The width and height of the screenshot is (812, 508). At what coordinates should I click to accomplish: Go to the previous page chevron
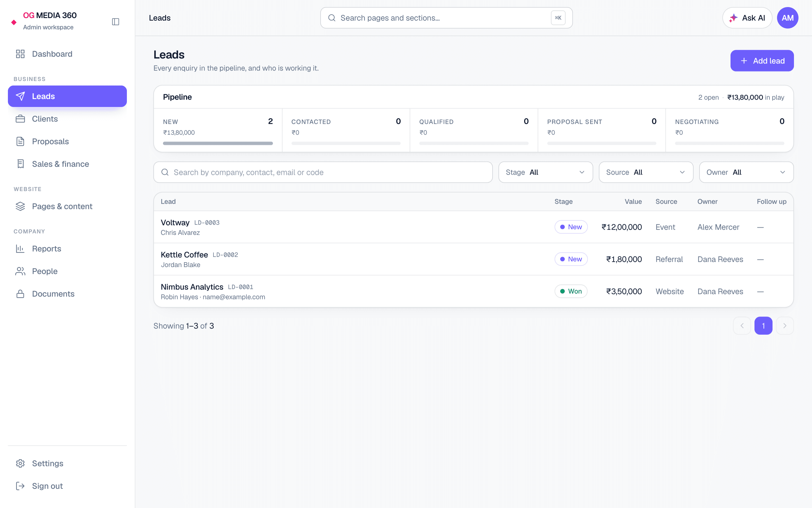point(742,326)
